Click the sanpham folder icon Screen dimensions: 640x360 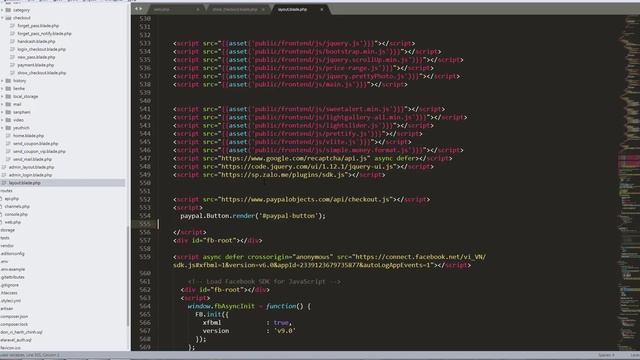(x=8, y=112)
